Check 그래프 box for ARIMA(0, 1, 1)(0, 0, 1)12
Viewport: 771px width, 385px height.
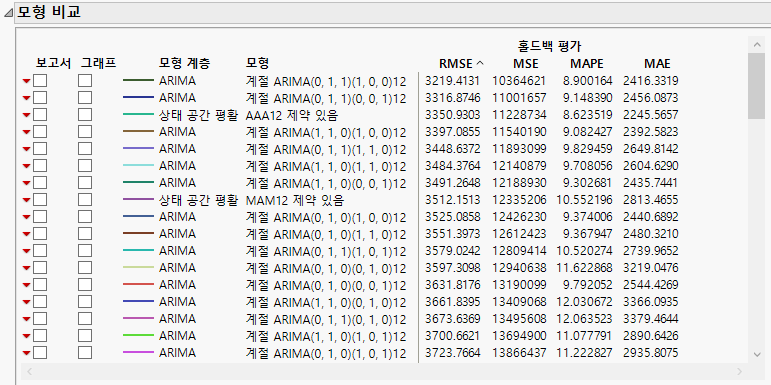(85, 97)
